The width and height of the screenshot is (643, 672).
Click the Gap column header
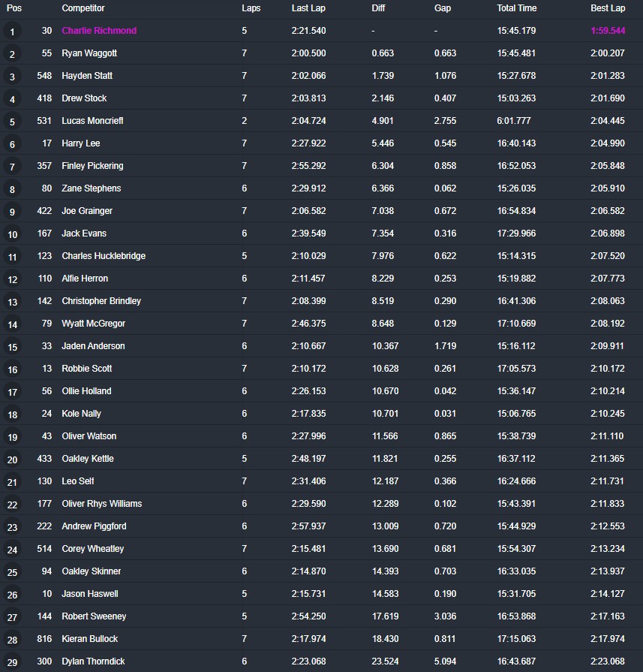[x=443, y=8]
